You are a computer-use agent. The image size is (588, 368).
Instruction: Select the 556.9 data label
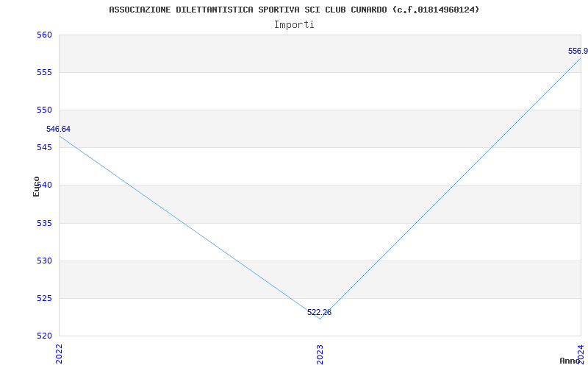[578, 51]
